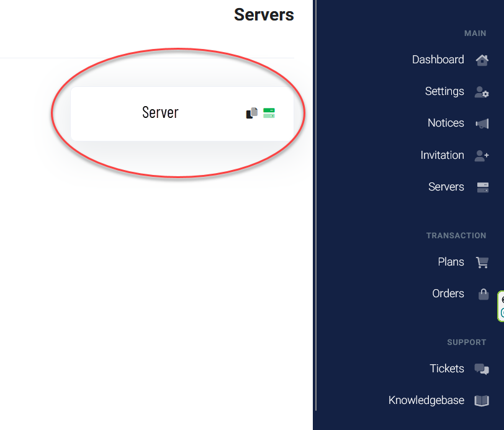Open the Plans page link
The width and height of the screenshot is (504, 430).
coord(451,262)
